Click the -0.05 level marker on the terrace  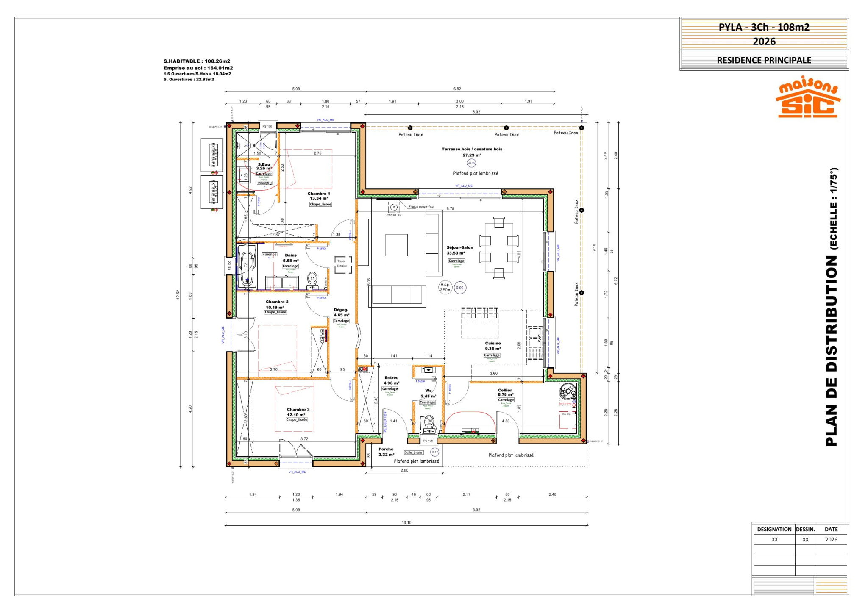click(x=471, y=163)
